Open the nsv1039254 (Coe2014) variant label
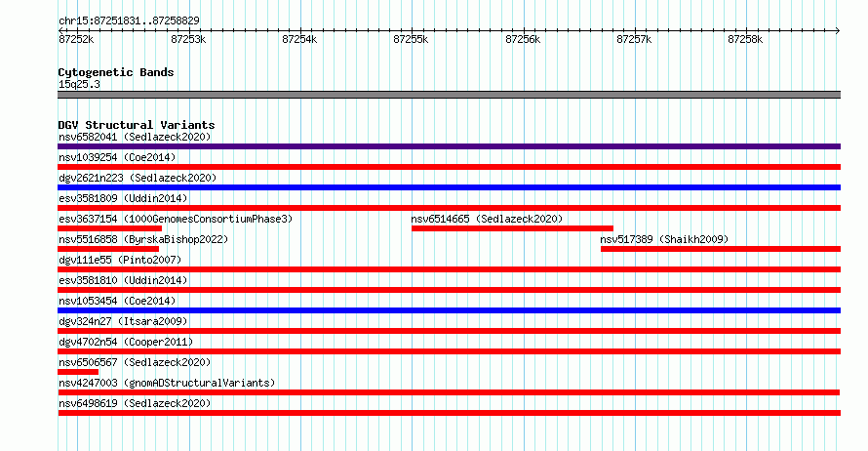The width and height of the screenshot is (868, 451). [117, 157]
